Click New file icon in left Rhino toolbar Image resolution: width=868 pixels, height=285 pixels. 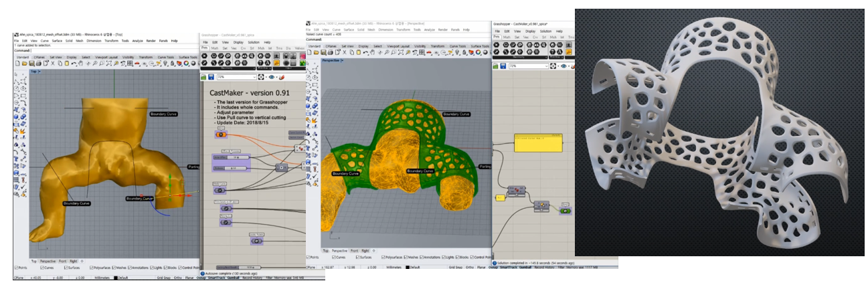pyautogui.click(x=18, y=64)
